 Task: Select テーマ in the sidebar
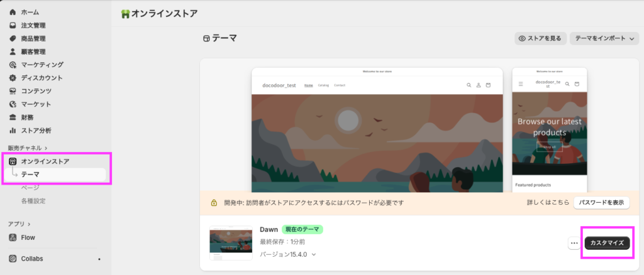pyautogui.click(x=30, y=175)
